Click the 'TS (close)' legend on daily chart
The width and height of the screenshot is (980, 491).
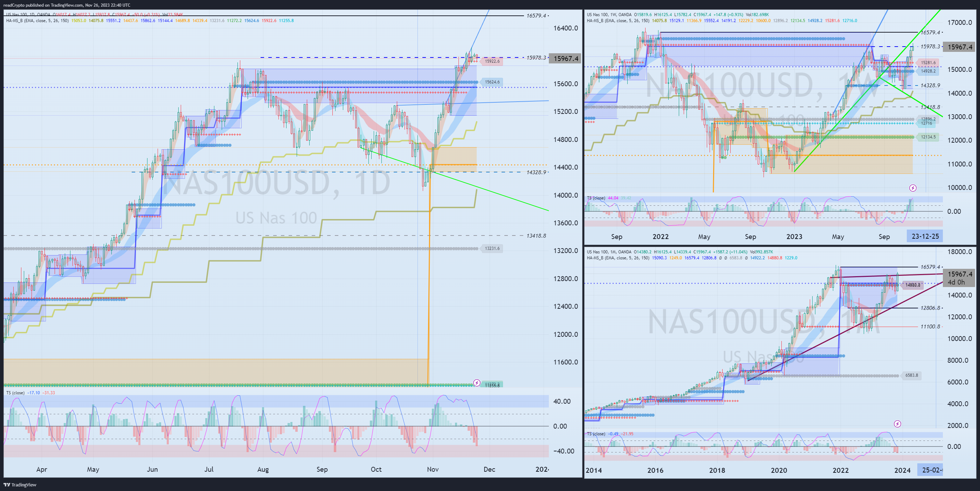click(15, 393)
